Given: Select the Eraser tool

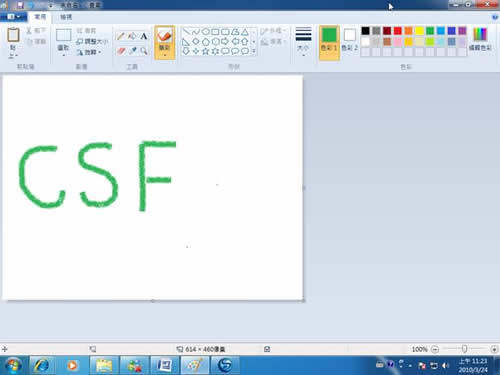Looking at the screenshot, I should point(121,51).
